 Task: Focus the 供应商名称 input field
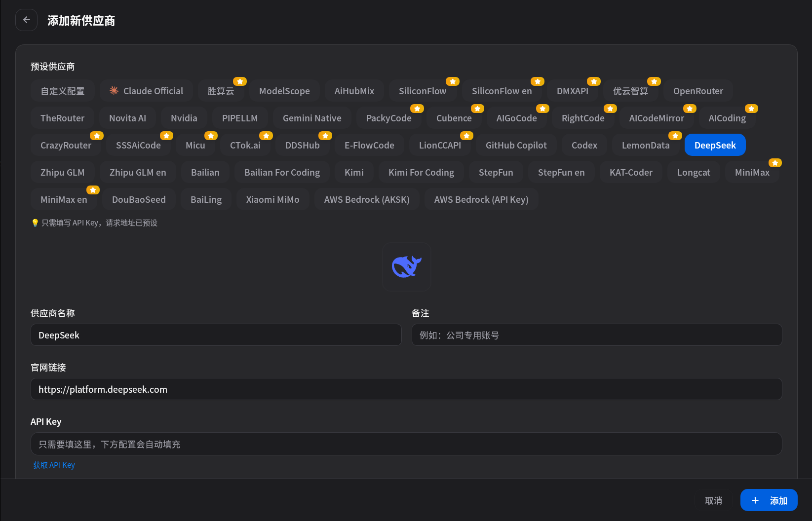216,335
